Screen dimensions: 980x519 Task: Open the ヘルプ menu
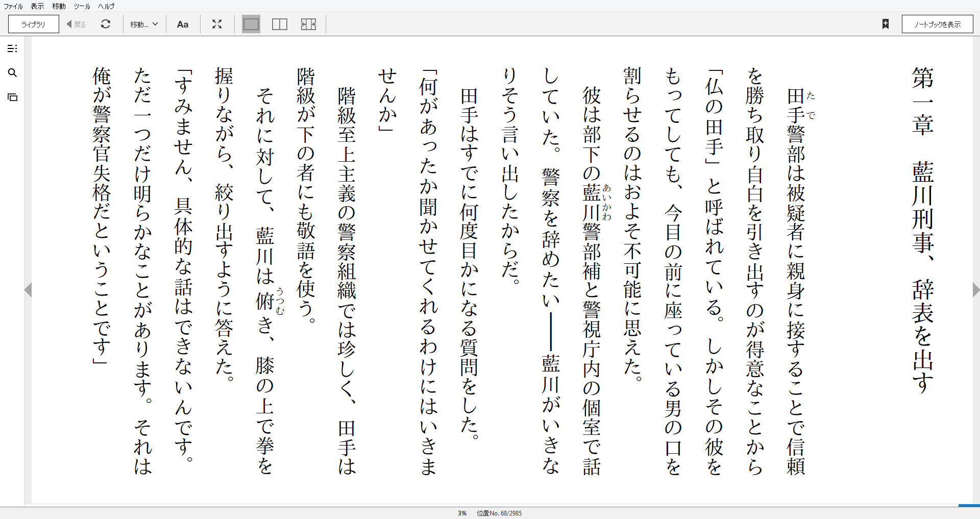[x=106, y=6]
